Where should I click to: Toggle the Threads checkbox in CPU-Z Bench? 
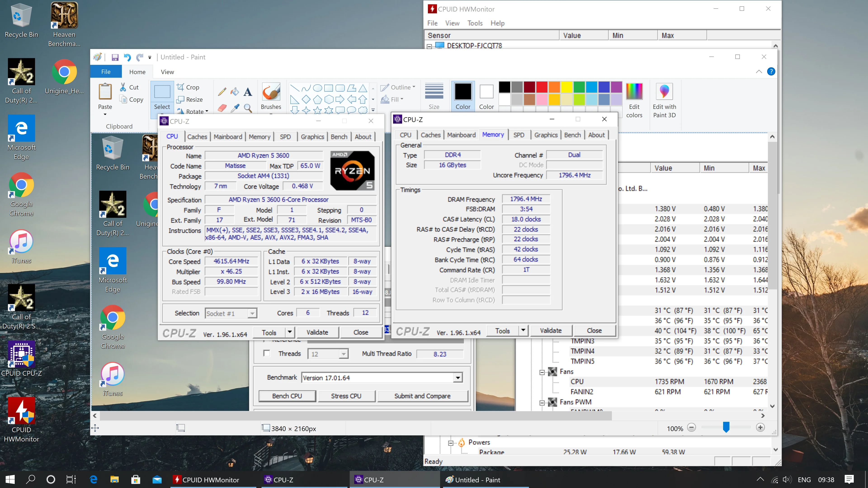(x=267, y=353)
